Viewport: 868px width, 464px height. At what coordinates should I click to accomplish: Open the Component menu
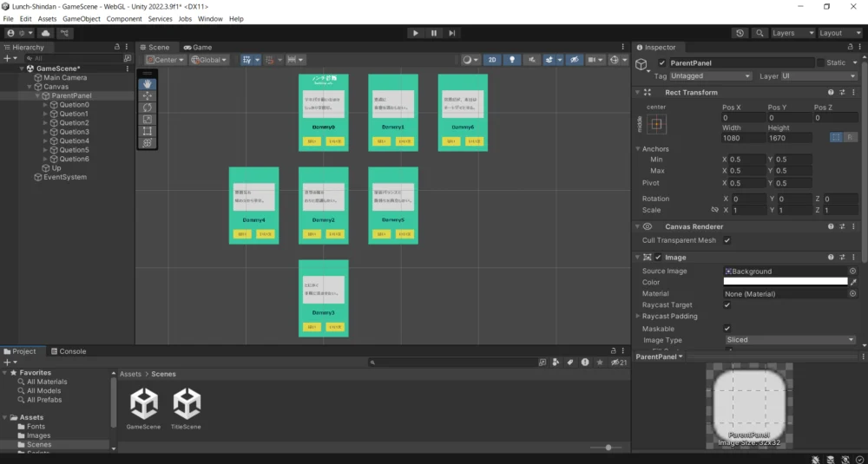[124, 19]
